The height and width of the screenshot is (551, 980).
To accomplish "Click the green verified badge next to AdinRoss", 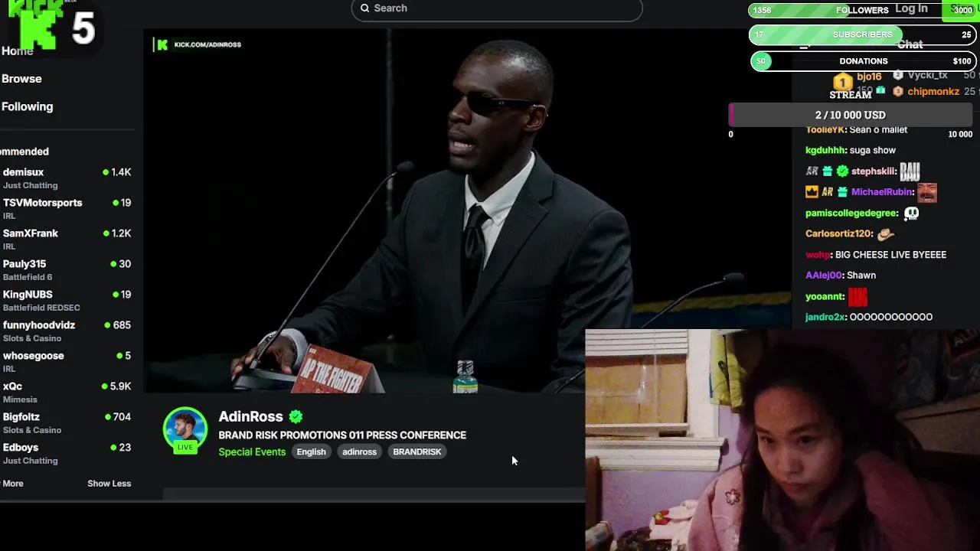I will (x=296, y=416).
